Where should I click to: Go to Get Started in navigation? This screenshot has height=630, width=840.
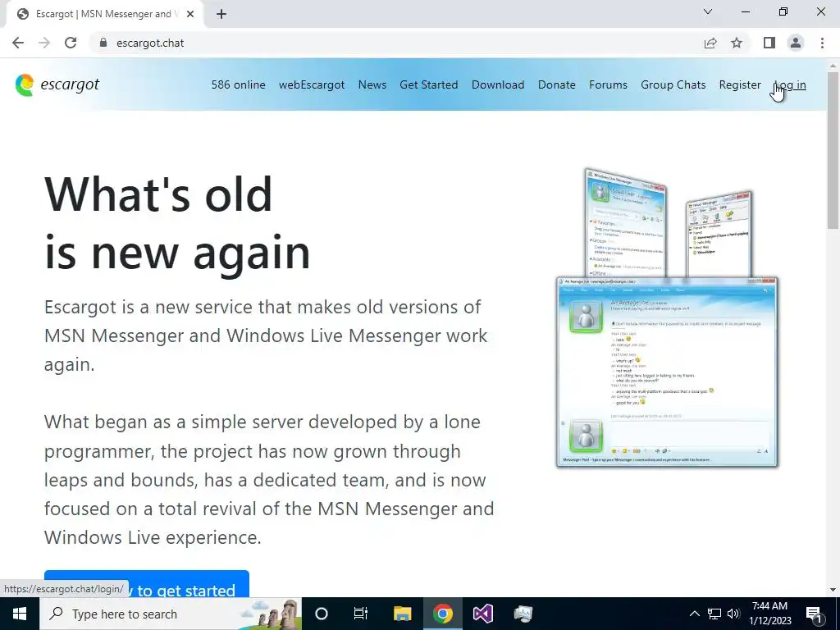point(428,84)
